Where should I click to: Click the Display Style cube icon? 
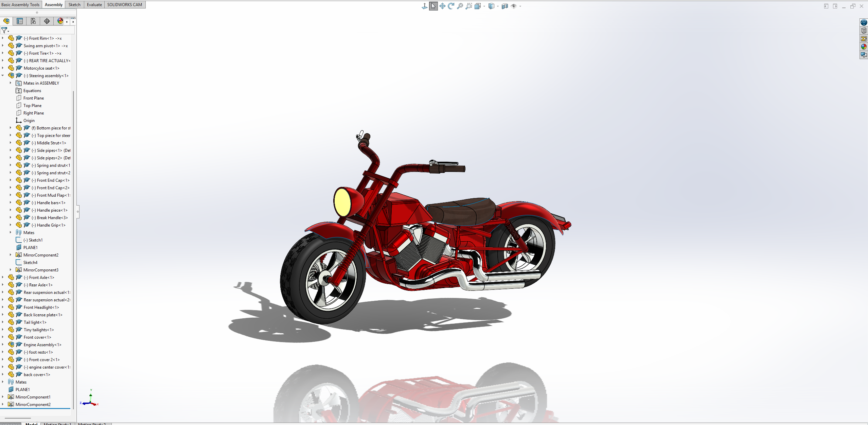pos(491,6)
